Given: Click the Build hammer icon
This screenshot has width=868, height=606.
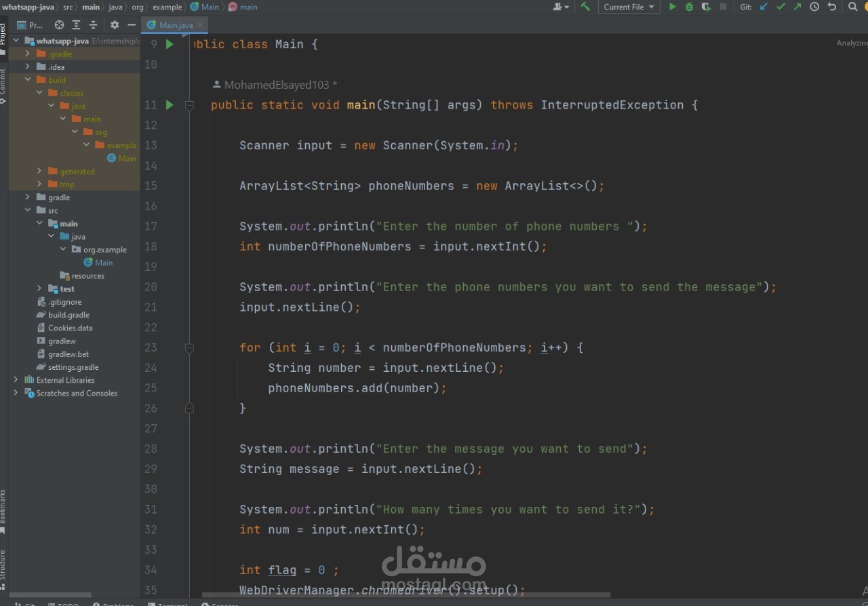Looking at the screenshot, I should tap(586, 7).
